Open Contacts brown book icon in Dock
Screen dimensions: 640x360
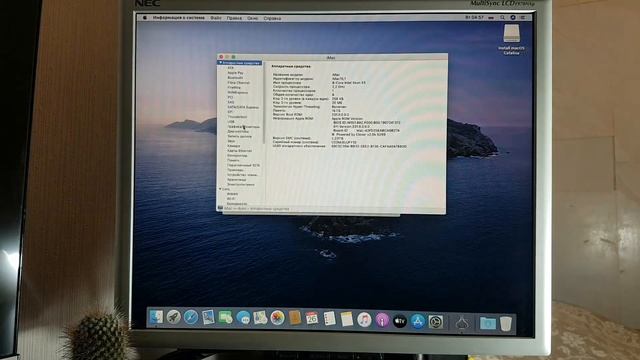[x=295, y=318]
